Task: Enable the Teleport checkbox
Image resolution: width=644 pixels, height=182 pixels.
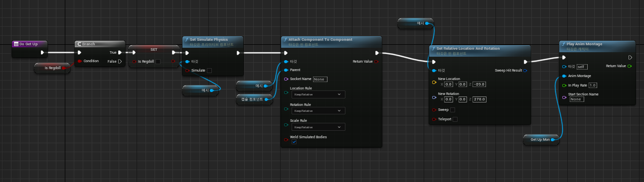Action: [455, 119]
